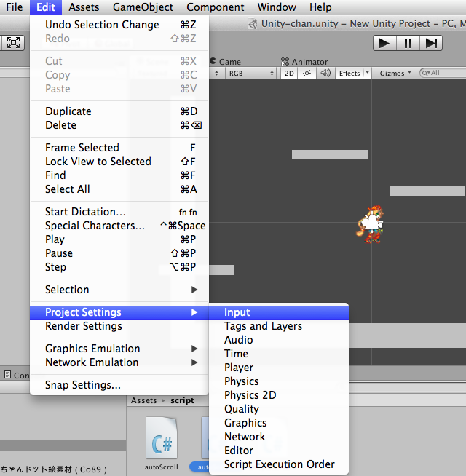
Task: Expand Network Emulation submenu
Action: click(119, 362)
